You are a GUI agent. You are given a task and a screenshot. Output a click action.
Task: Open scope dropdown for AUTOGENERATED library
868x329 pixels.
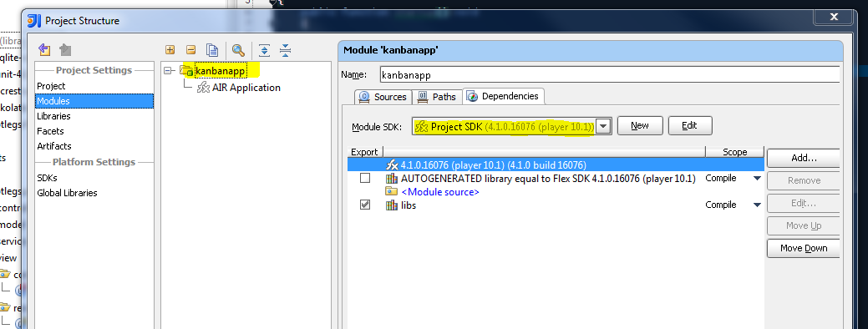pyautogui.click(x=757, y=179)
